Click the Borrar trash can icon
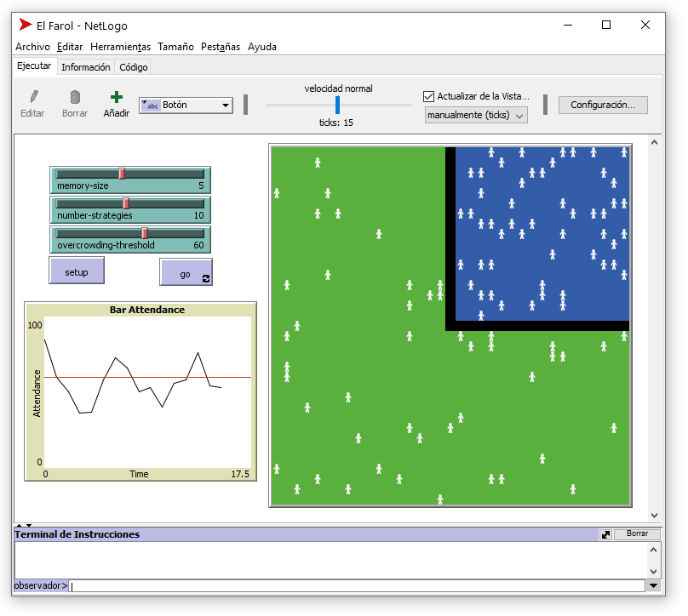The height and width of the screenshot is (616, 688). pyautogui.click(x=75, y=97)
